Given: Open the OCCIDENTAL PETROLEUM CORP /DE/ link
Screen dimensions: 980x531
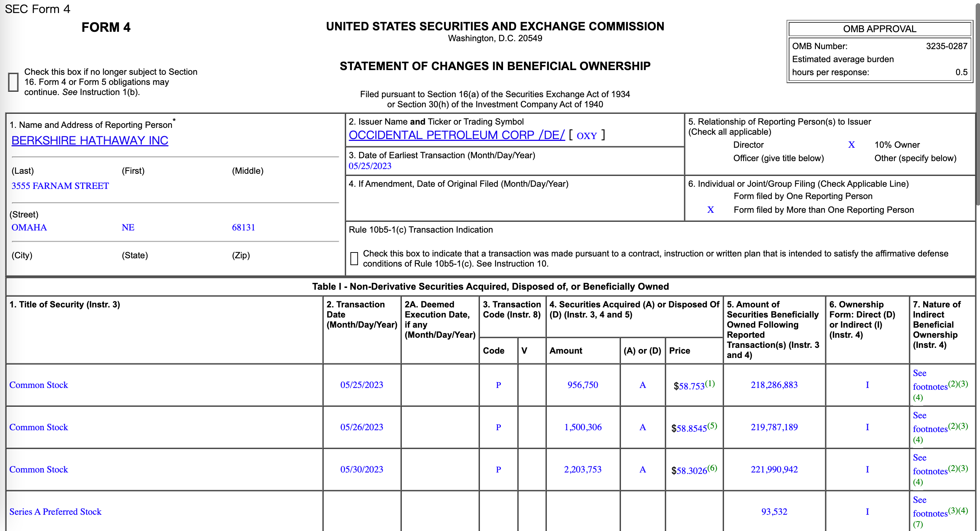Looking at the screenshot, I should (456, 135).
